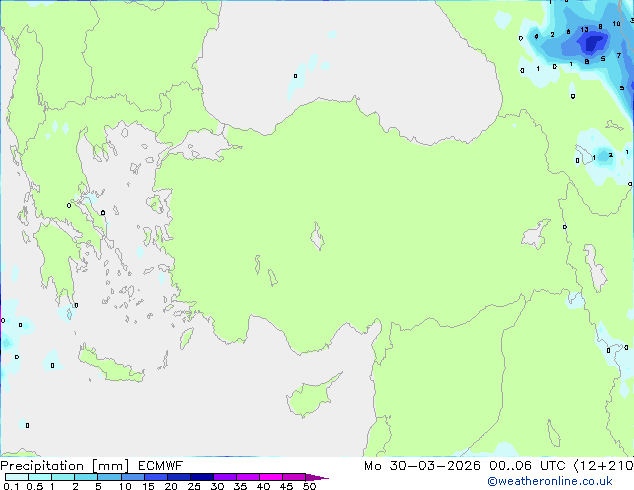Click the '0.1' legend scale label

[x=11, y=486]
